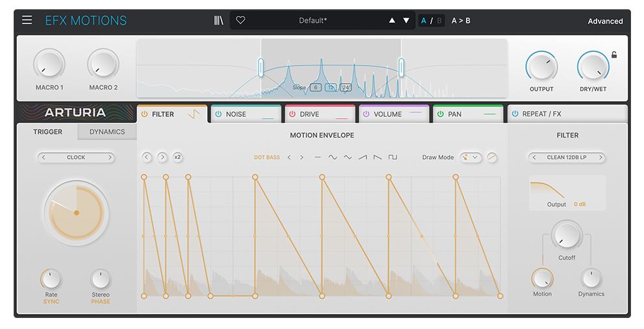Set filter slope to 24
The width and height of the screenshot is (644, 329).
346,88
